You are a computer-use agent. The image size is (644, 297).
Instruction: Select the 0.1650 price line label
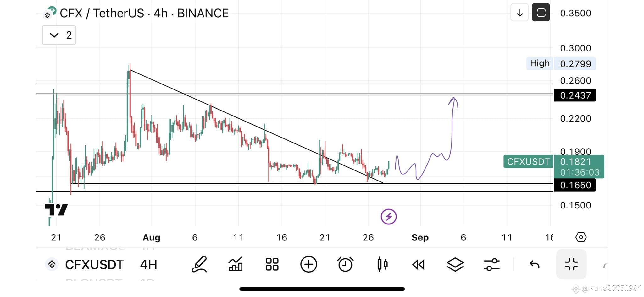coord(575,185)
